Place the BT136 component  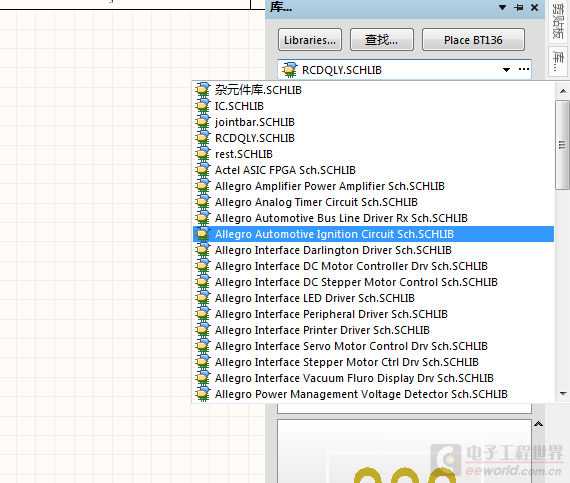473,40
